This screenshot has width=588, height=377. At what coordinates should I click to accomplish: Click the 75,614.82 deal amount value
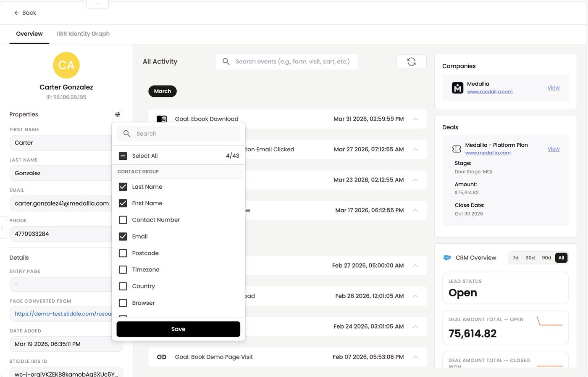tap(472, 334)
